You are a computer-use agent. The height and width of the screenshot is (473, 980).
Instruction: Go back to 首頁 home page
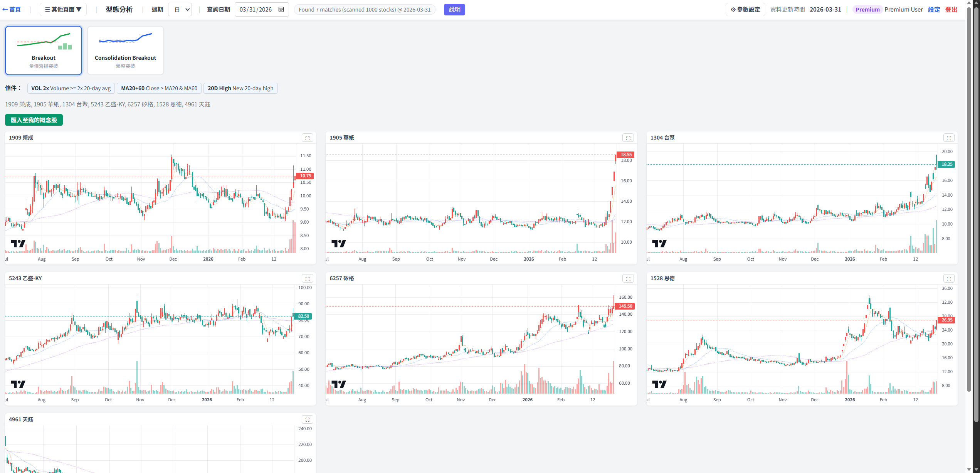coord(12,10)
